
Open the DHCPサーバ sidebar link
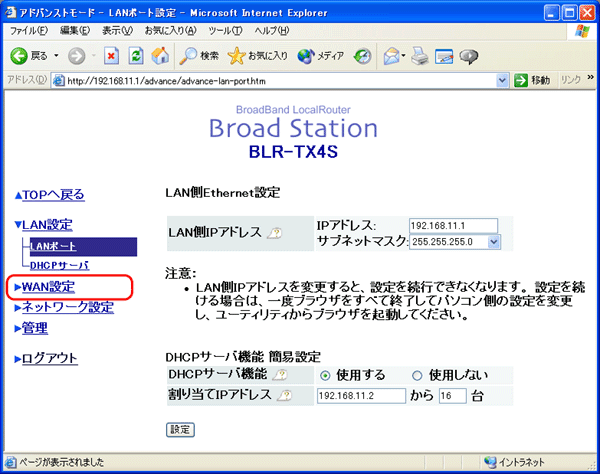[60, 265]
